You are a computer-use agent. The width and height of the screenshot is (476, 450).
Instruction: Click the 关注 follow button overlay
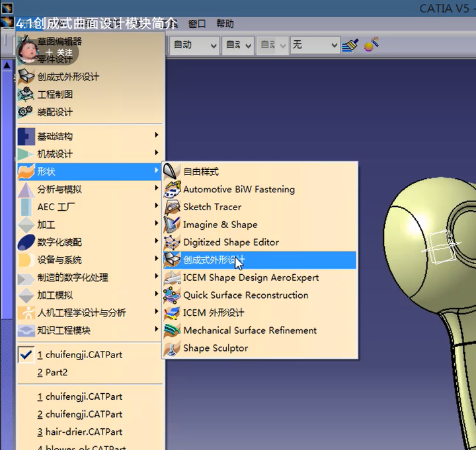pyautogui.click(x=58, y=52)
